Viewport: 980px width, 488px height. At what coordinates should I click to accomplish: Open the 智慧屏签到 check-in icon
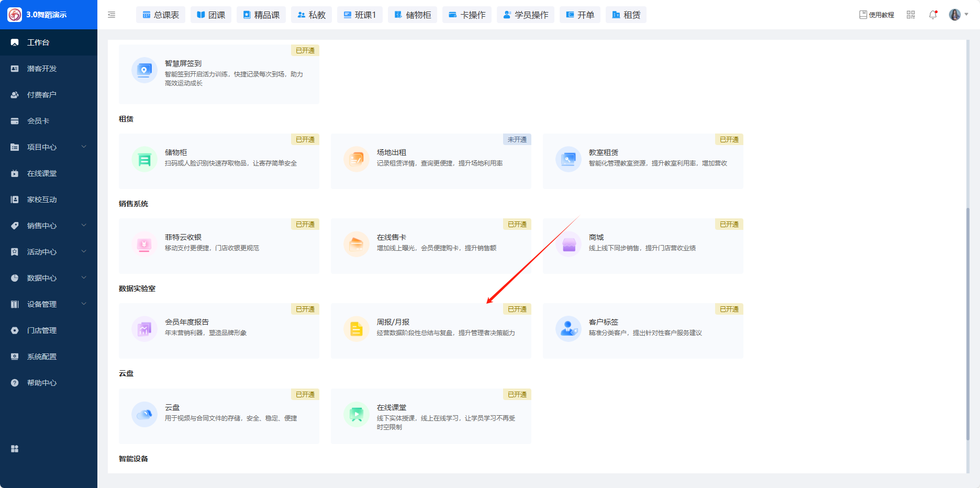click(x=144, y=70)
